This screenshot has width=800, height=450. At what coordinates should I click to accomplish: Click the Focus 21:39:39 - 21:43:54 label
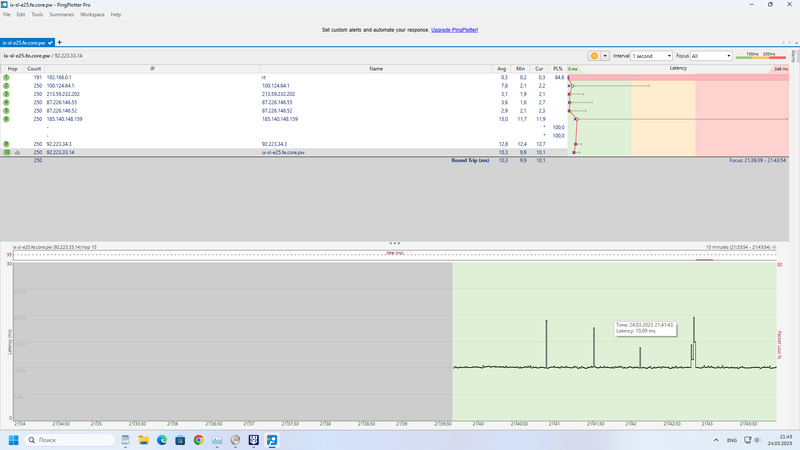click(x=757, y=160)
